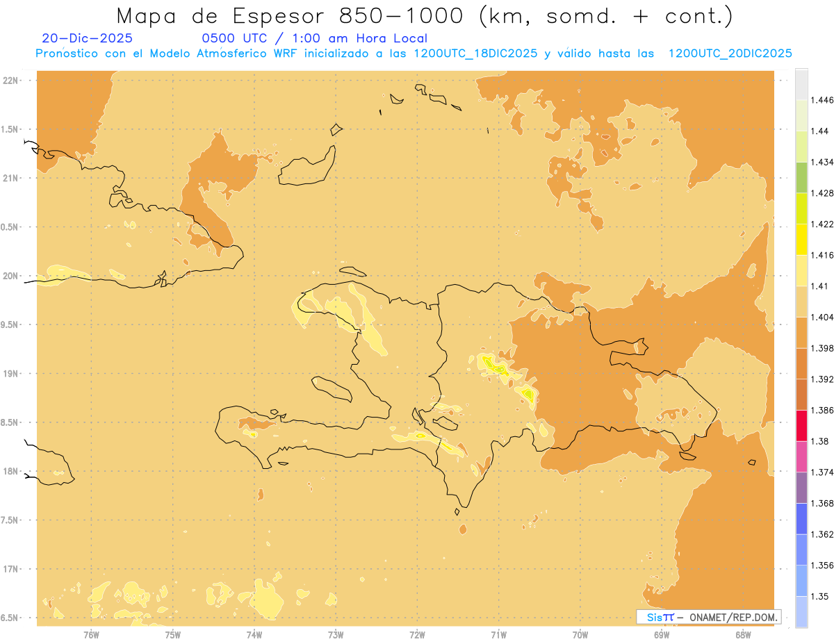The height and width of the screenshot is (644, 834).
Task: Select the '1.356' colorbar value
Action: [822, 565]
